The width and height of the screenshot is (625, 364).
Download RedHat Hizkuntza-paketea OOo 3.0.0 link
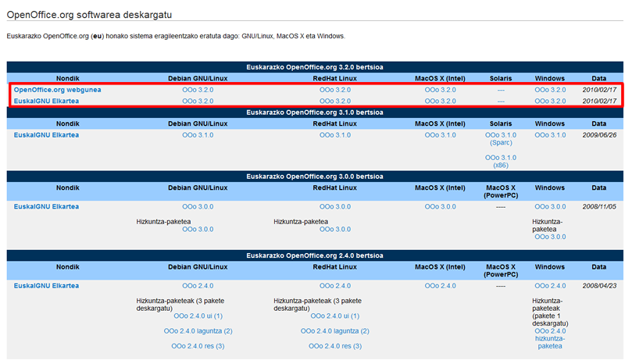point(335,229)
